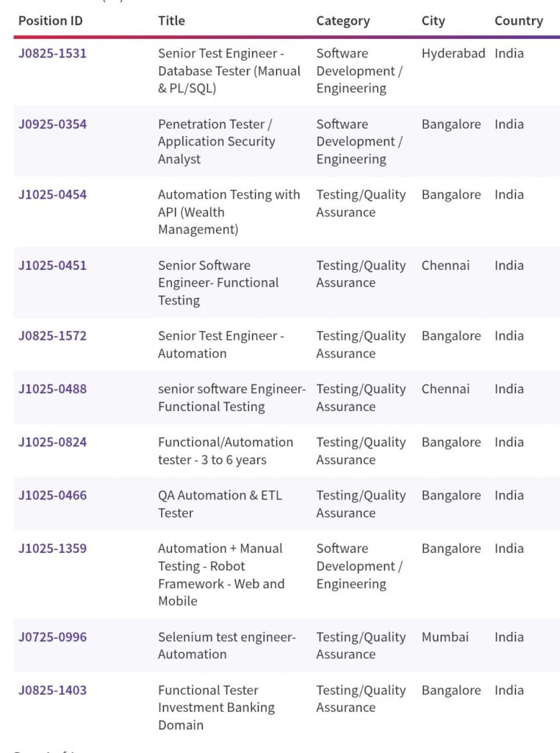Open J0725-0996 Selenium job link
The height and width of the screenshot is (753, 560).
click(52, 638)
